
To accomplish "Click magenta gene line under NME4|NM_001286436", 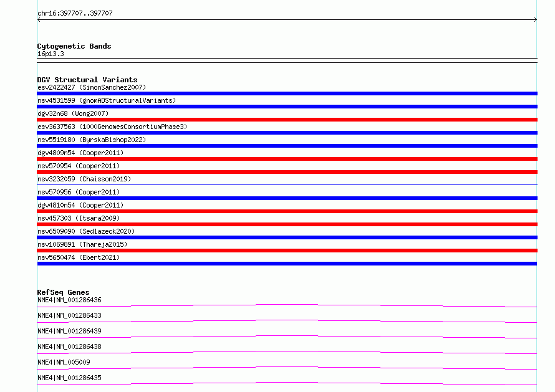I will [287, 305].
